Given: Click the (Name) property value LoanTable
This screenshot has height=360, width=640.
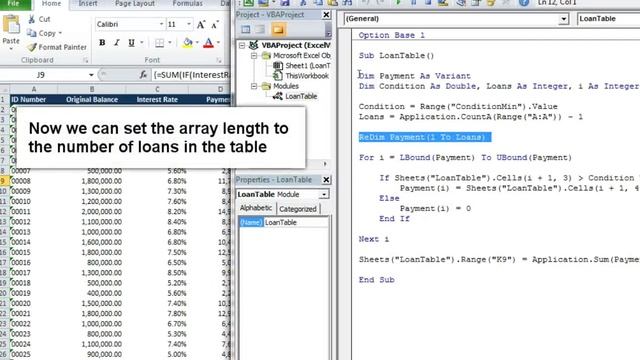Looking at the screenshot, I should (296, 222).
